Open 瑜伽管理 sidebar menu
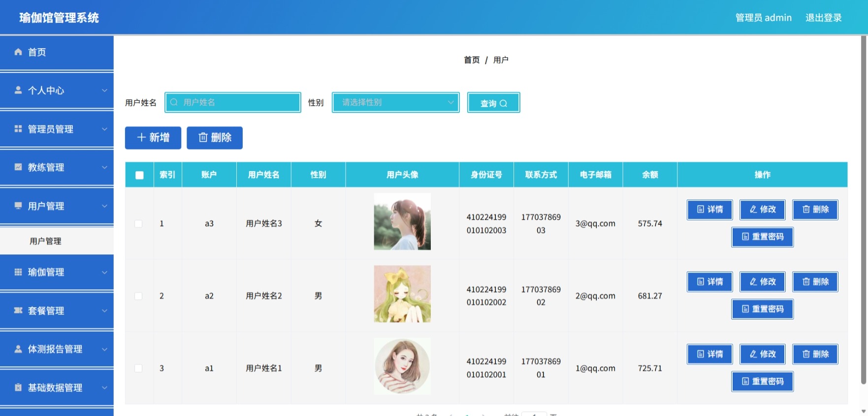This screenshot has width=868, height=416. pos(57,272)
